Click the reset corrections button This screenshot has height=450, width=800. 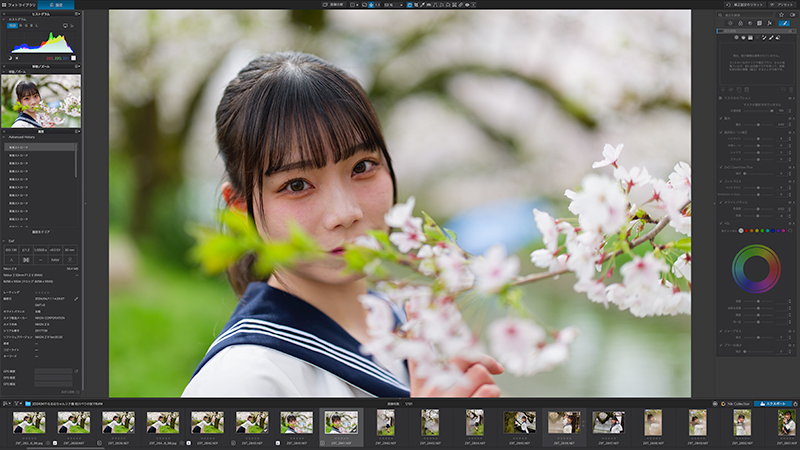pyautogui.click(x=745, y=5)
